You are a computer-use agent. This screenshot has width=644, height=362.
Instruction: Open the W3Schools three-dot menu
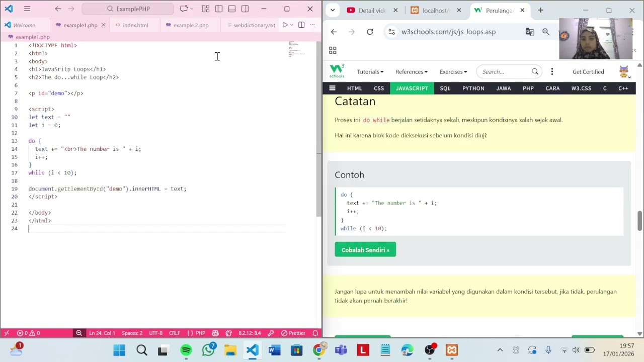pos(552,72)
